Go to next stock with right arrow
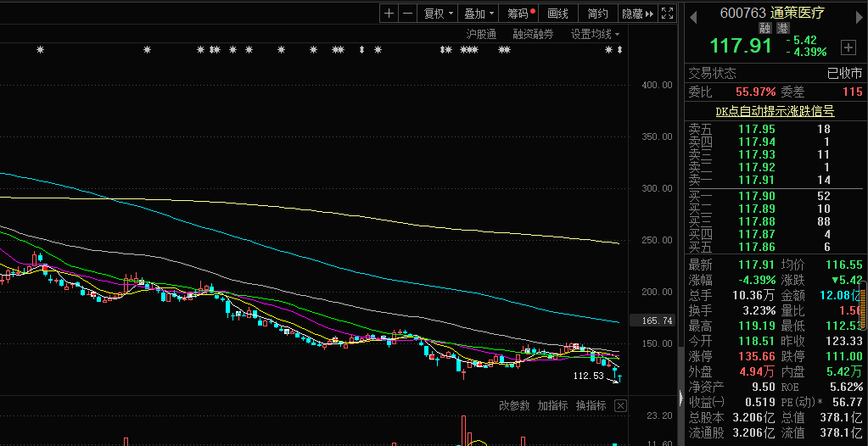Screen dimensions: 868x446 pos(860,18)
